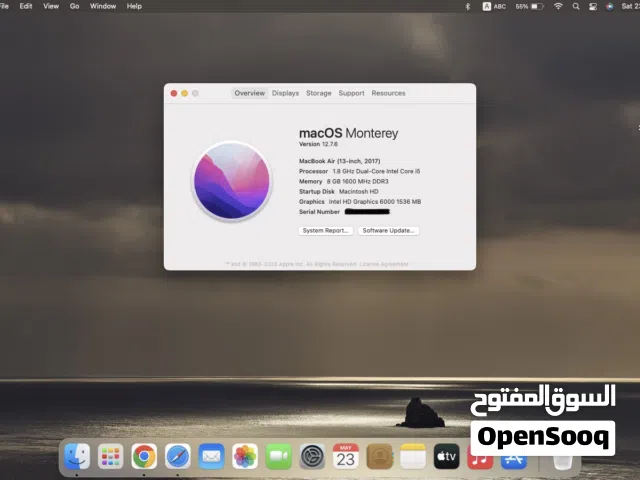Launch Apple TV from the dock
The height and width of the screenshot is (480, 640).
(x=447, y=456)
